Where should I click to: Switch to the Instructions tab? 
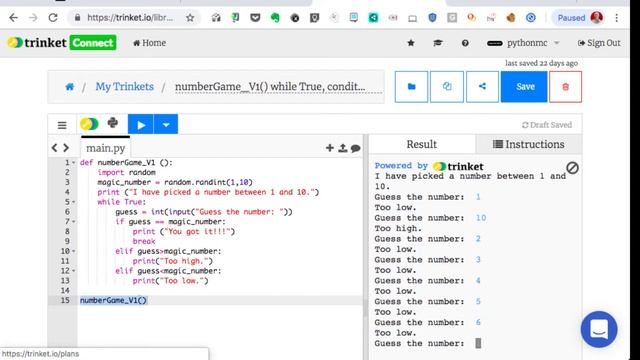coord(529,144)
